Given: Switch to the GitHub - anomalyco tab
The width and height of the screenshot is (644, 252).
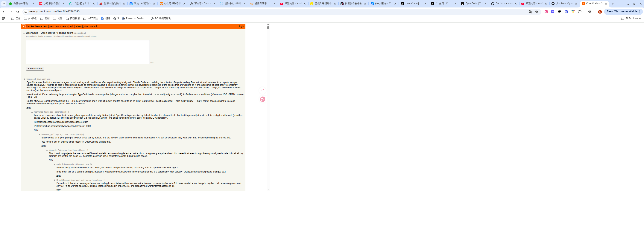Looking at the screenshot, I should tap(504, 4).
